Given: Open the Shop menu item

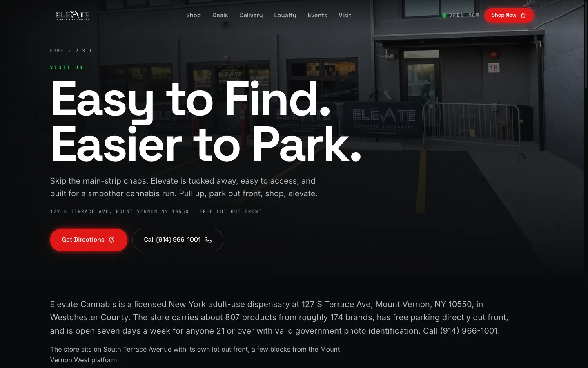Looking at the screenshot, I should [x=194, y=15].
